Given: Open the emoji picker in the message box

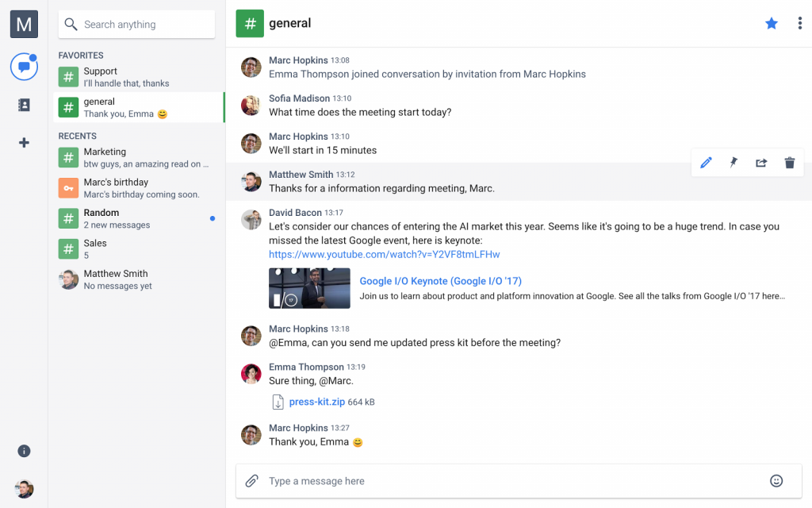Looking at the screenshot, I should pos(776,480).
